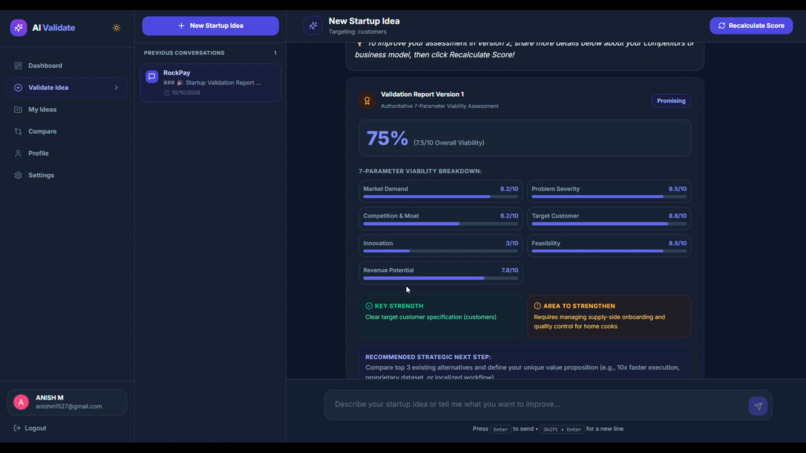806x453 pixels.
Task: Click the Logout arrow icon
Action: [x=17, y=428]
